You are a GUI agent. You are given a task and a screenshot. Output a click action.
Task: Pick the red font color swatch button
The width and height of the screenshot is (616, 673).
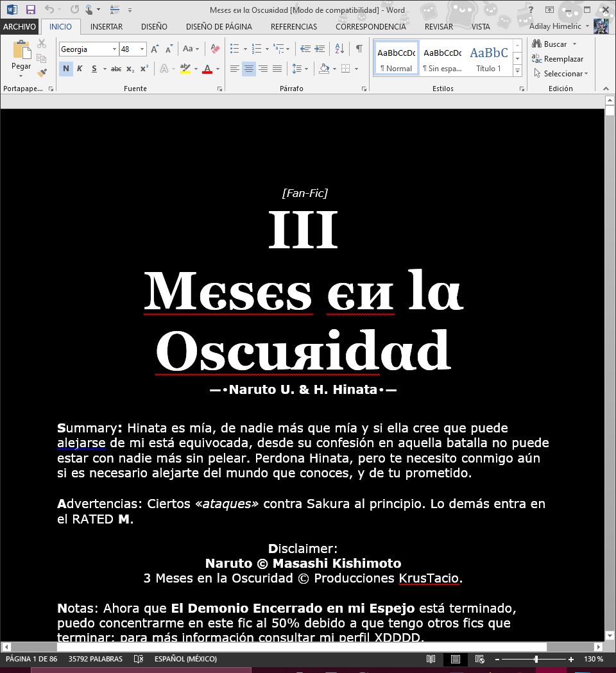[x=207, y=69]
